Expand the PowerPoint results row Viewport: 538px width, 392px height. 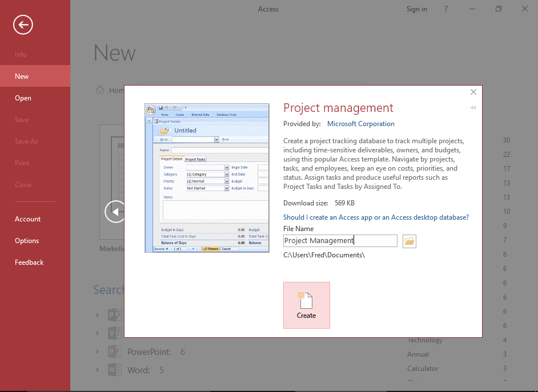tap(98, 351)
